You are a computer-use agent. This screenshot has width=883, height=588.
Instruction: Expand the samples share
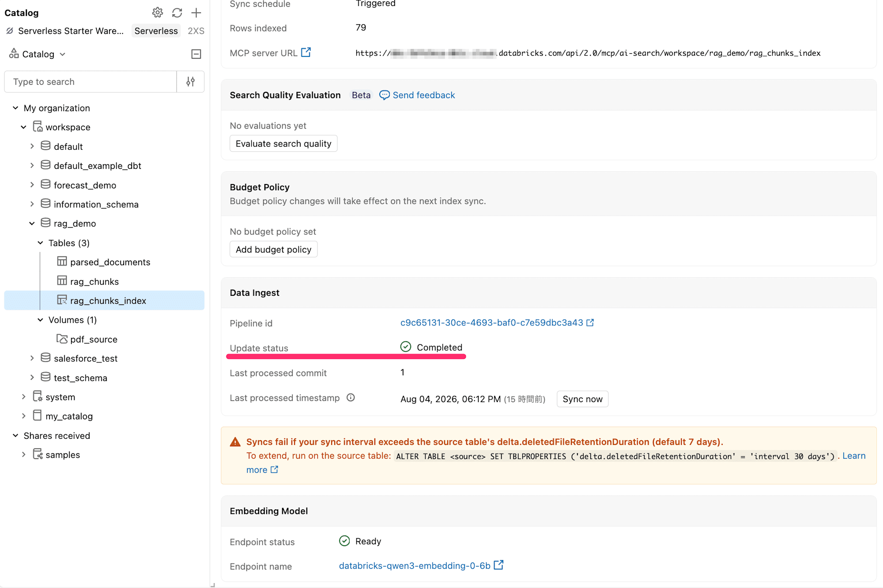(24, 455)
